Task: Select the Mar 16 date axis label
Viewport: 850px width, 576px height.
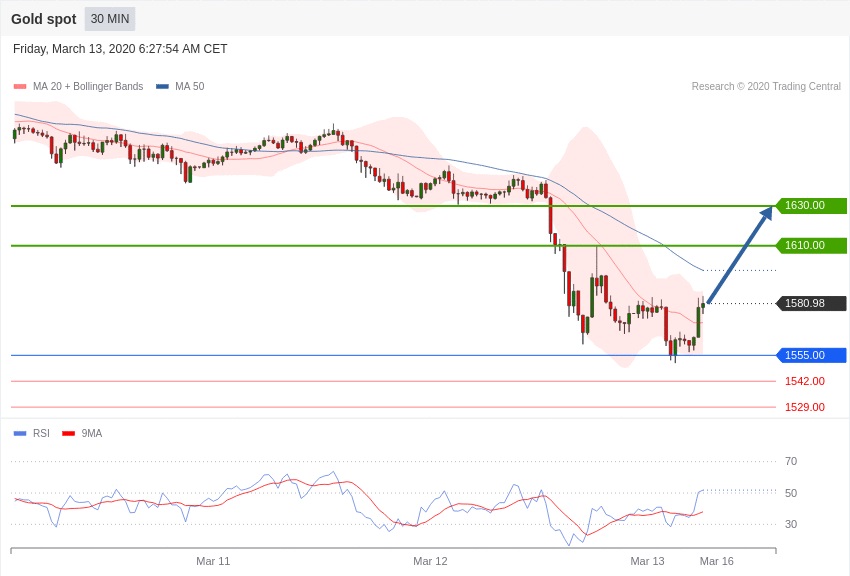Action: (716, 561)
